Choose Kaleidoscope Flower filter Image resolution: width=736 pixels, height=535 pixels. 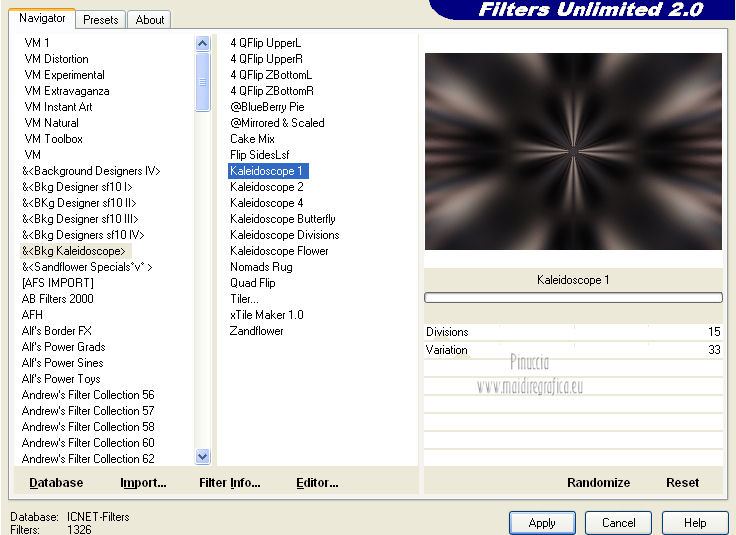tap(279, 251)
